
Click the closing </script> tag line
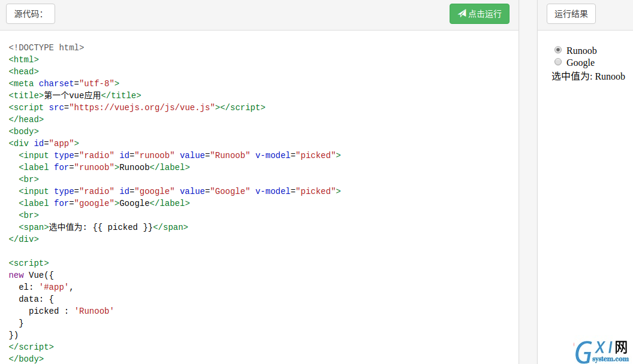pos(31,347)
